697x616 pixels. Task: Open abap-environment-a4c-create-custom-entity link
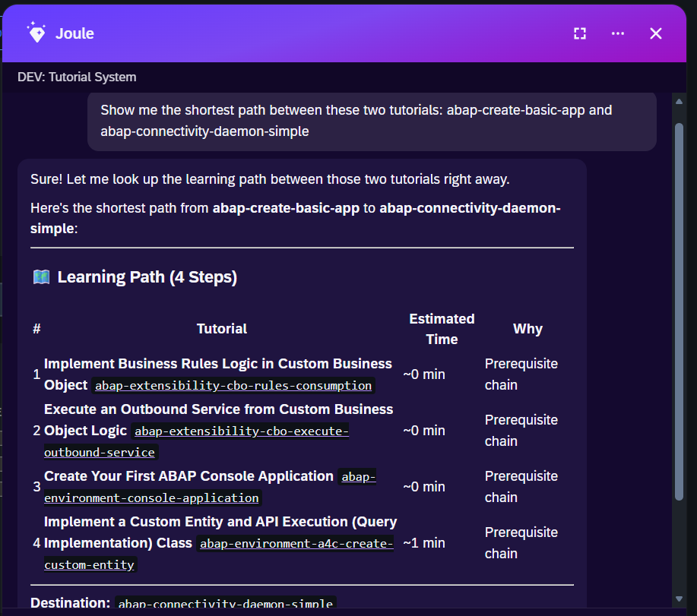coord(296,543)
